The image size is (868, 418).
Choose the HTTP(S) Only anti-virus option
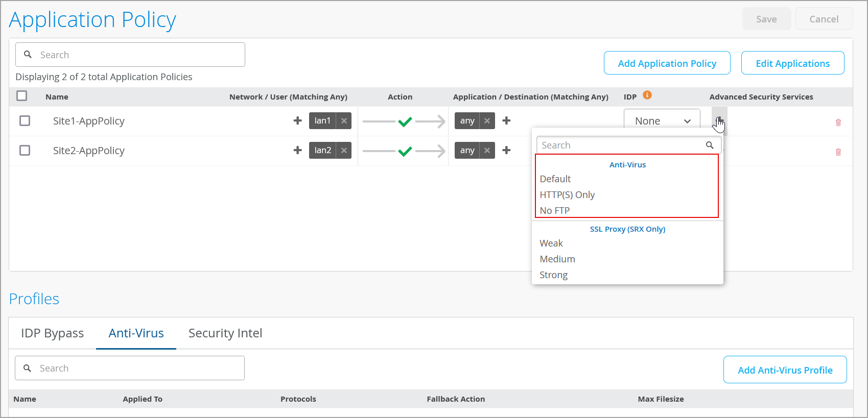[x=567, y=195]
